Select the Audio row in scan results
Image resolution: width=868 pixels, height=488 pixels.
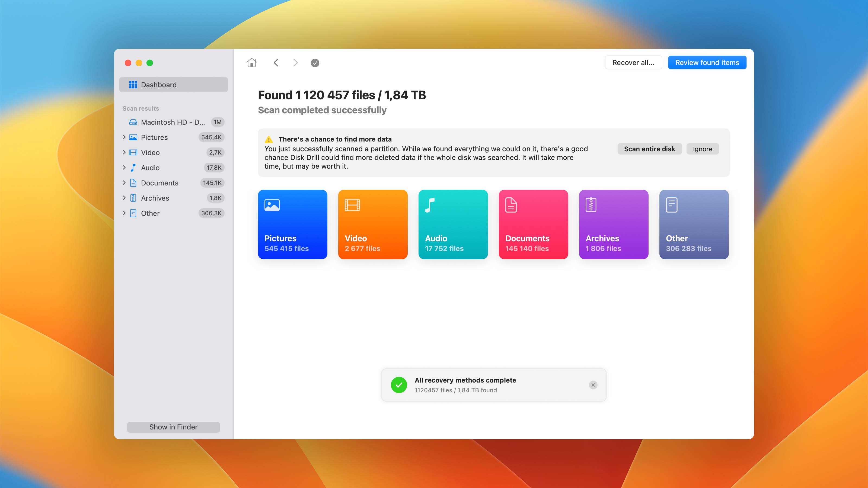click(x=173, y=167)
